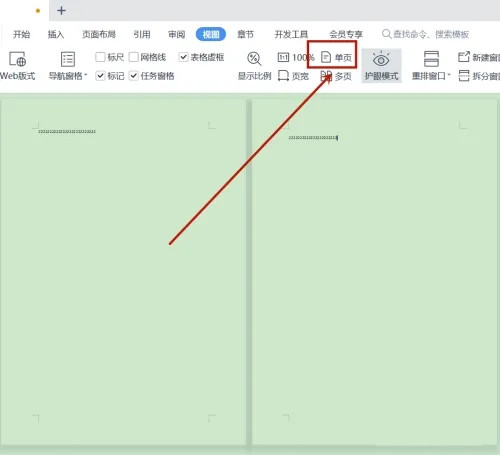Image resolution: width=500 pixels, height=455 pixels.
Task: Expand the 导航窗格 dropdown arrow
Action: coord(86,75)
